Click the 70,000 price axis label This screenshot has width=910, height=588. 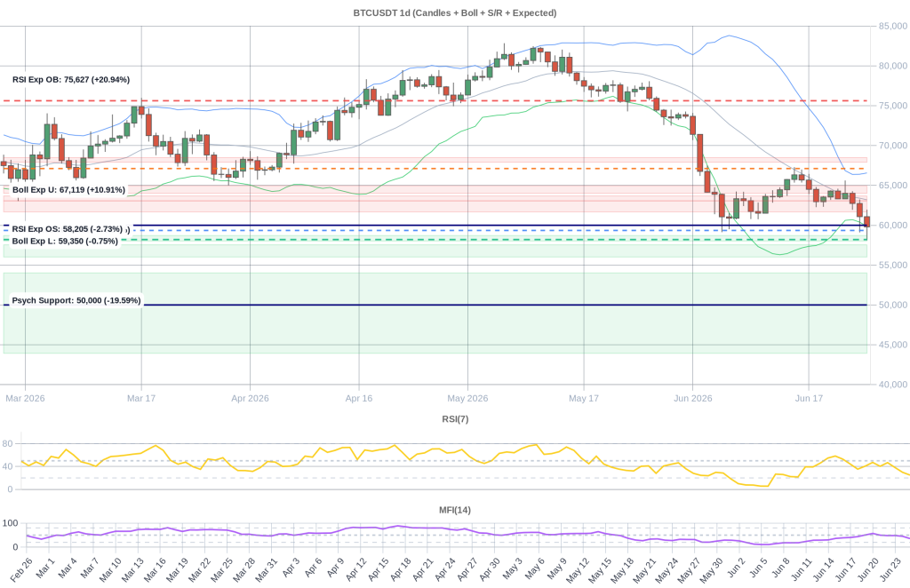pyautogui.click(x=892, y=146)
